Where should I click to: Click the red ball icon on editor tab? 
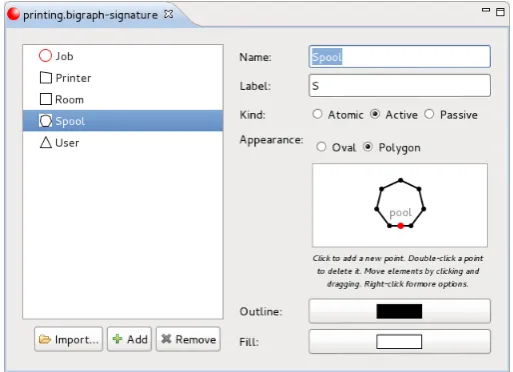tap(14, 14)
